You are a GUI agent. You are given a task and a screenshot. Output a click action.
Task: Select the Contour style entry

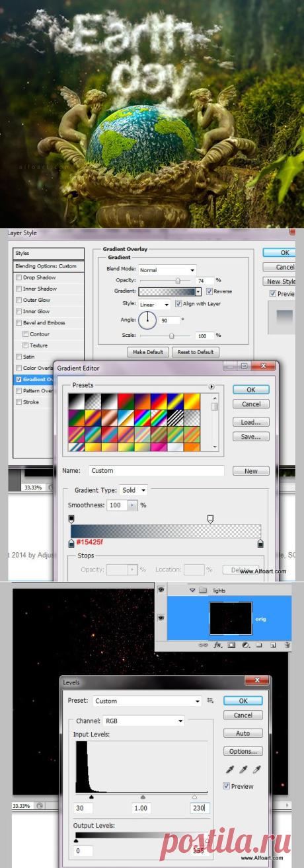click(40, 334)
